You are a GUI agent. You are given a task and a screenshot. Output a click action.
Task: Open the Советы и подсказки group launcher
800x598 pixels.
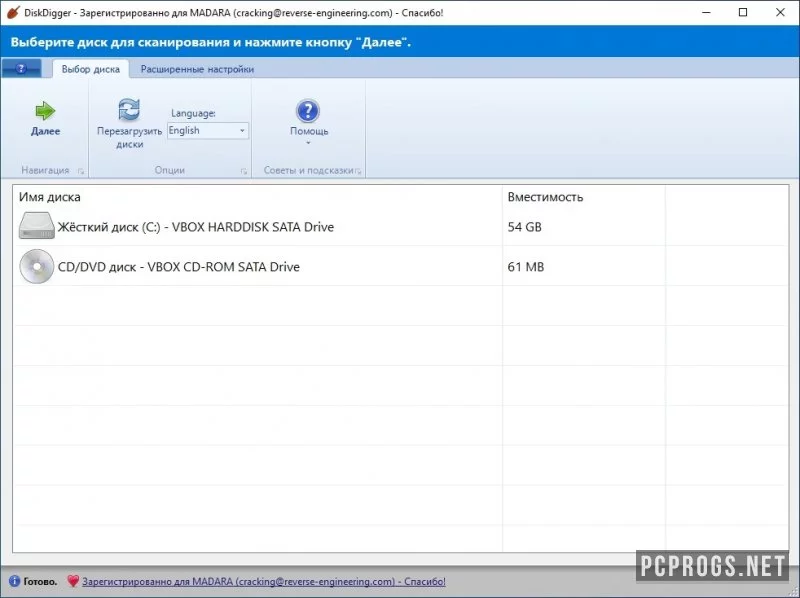point(358,171)
